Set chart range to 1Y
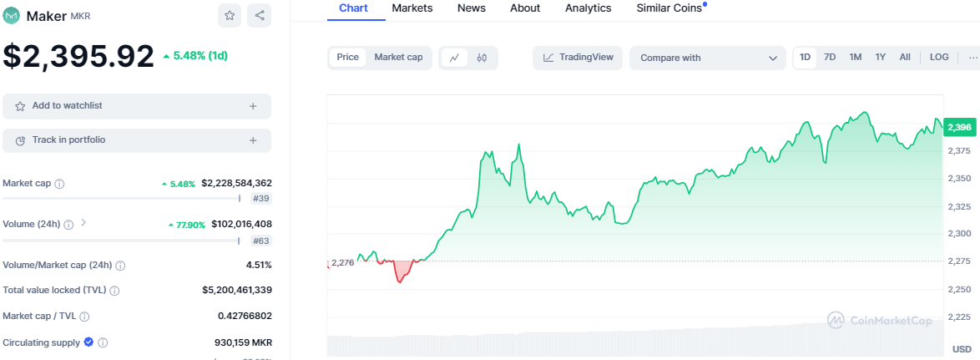Viewport: 980px width, 360px height. pos(881,58)
